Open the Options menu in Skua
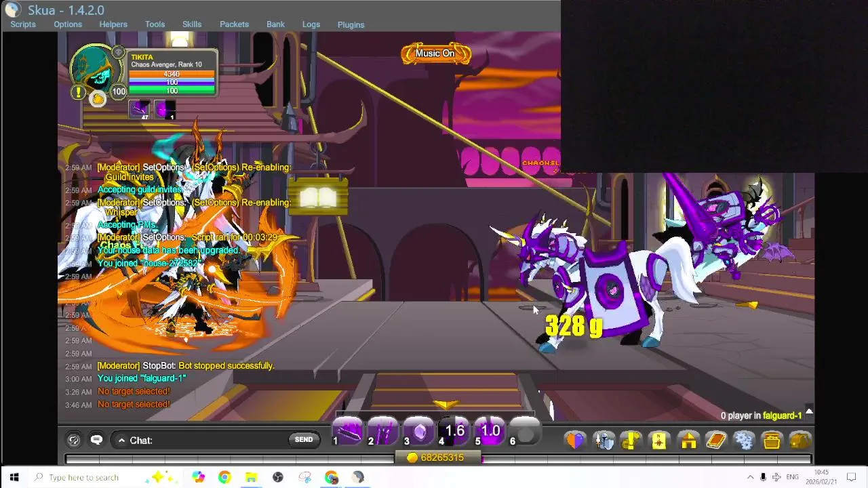Image resolution: width=868 pixels, height=488 pixels. click(x=68, y=24)
